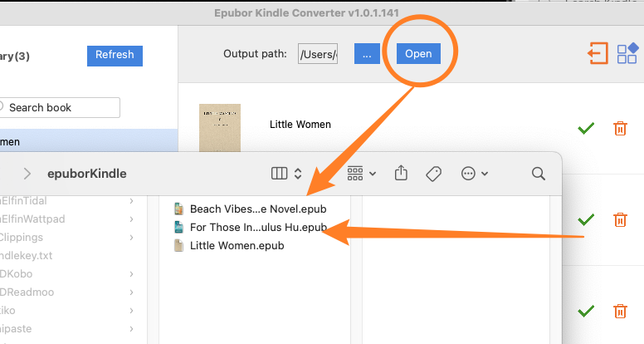Expand the ElfinTidal folder chevron
This screenshot has height=344, width=644.
click(131, 201)
